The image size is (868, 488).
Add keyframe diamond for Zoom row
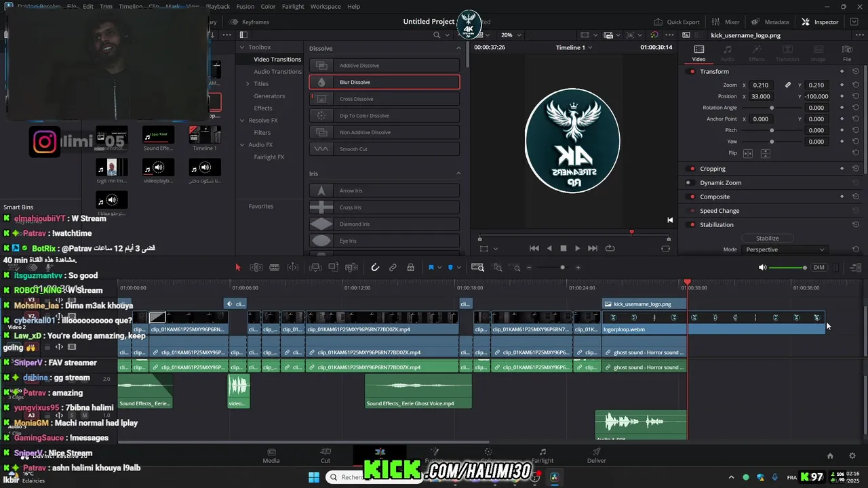[x=842, y=85]
